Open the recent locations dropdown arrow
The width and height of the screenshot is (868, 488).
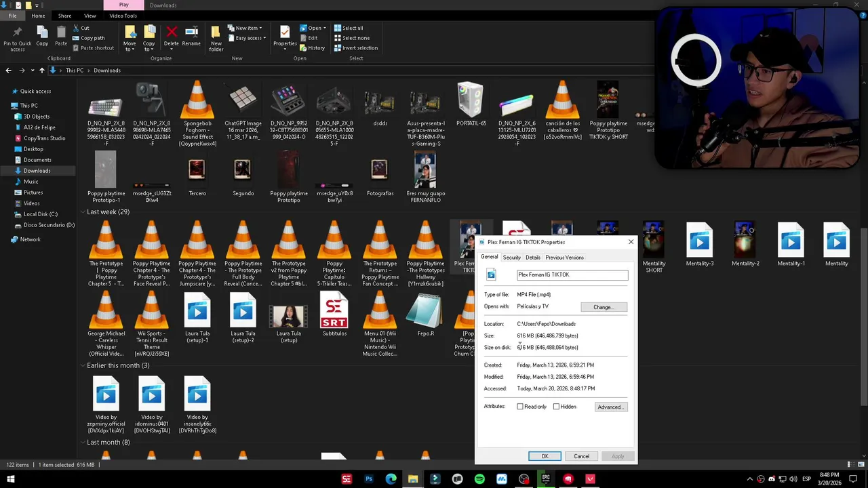[31, 70]
